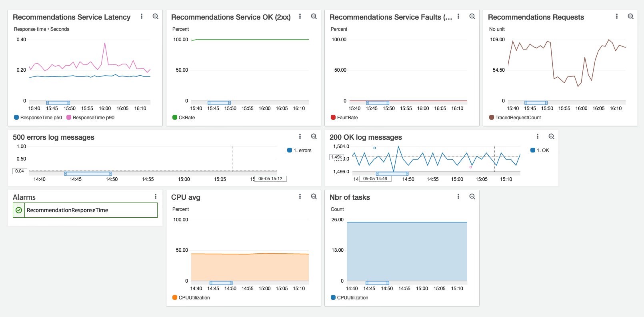
Task: Click zoom icon on Nbr of tasks widget
Action: click(x=472, y=197)
